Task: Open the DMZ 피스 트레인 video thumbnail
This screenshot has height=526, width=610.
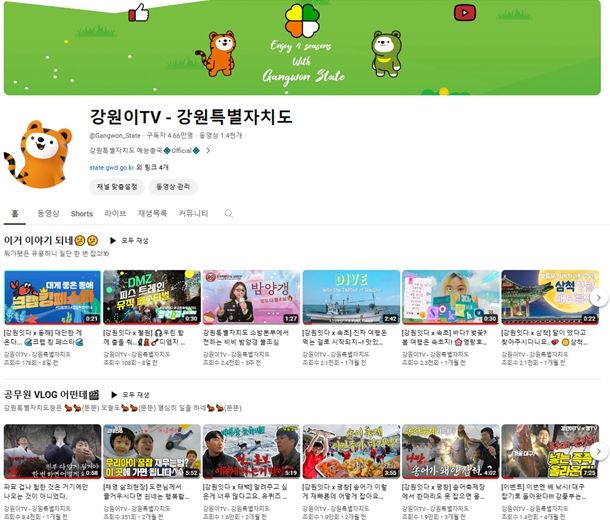Action: (152, 297)
